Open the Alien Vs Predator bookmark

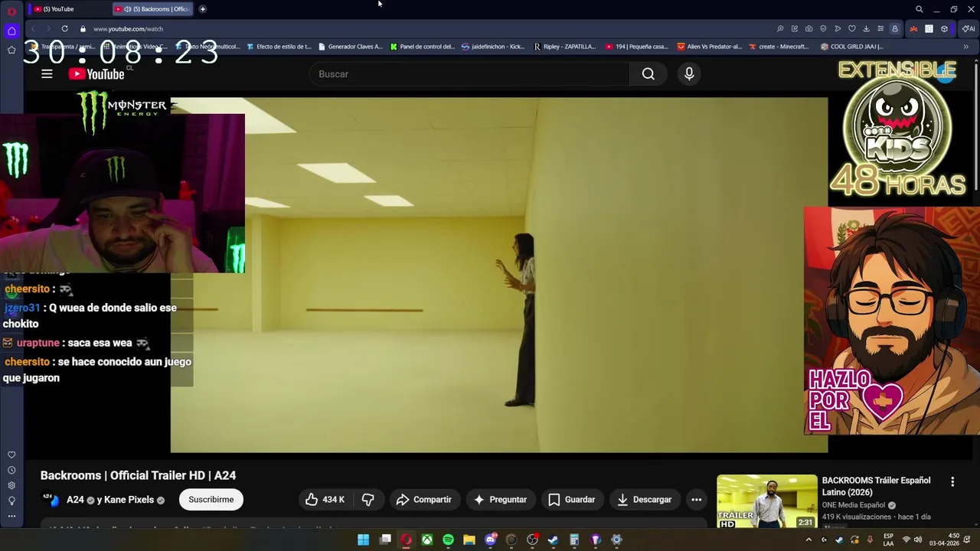tap(710, 47)
